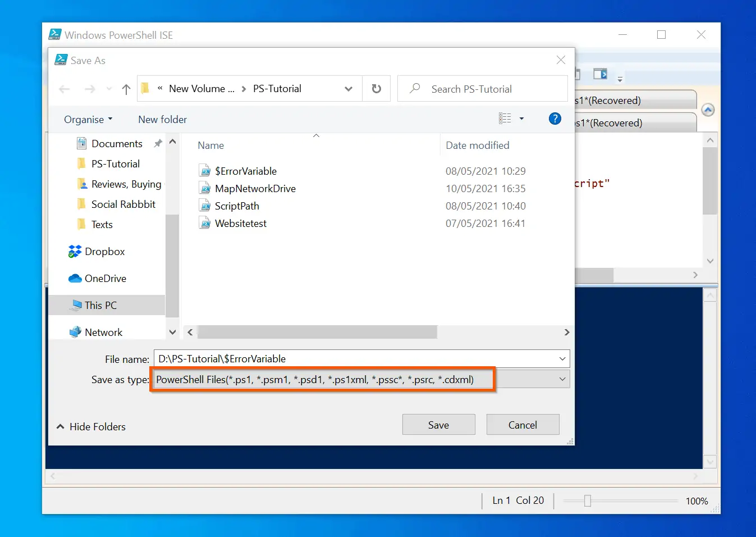Image resolution: width=756 pixels, height=537 pixels.
Task: Select Network in the navigation pane
Action: [x=103, y=333]
